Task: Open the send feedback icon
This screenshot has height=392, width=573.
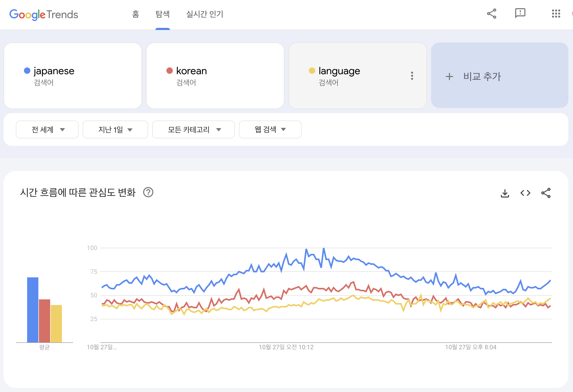Action: (520, 14)
